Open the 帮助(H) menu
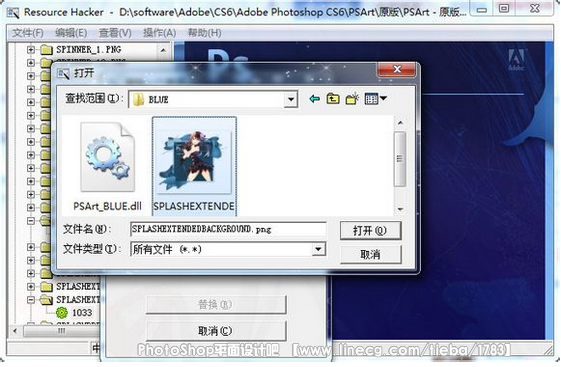 tap(204, 33)
